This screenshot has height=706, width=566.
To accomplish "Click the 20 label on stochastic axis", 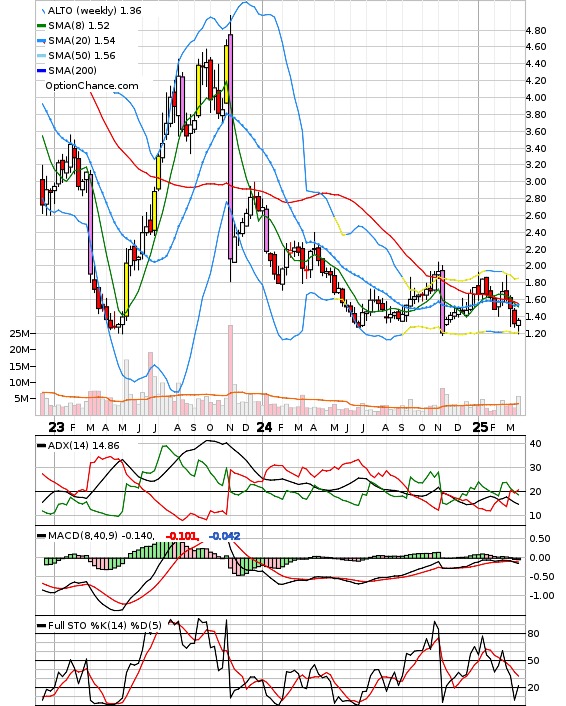I will pos(534,688).
